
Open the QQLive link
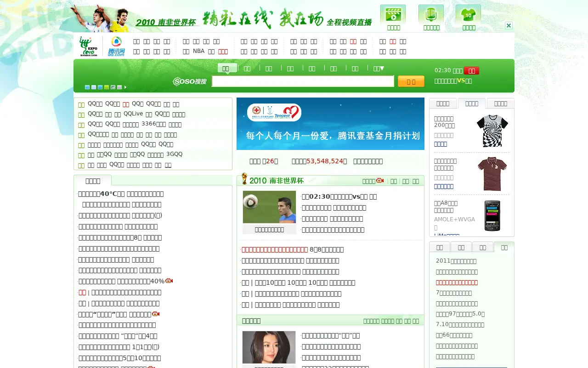pyautogui.click(x=133, y=114)
